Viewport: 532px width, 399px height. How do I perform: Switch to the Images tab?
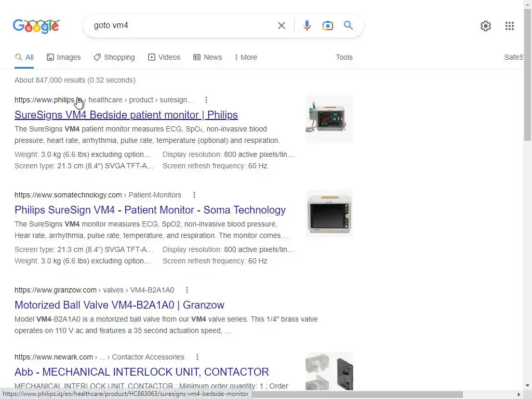click(x=64, y=57)
